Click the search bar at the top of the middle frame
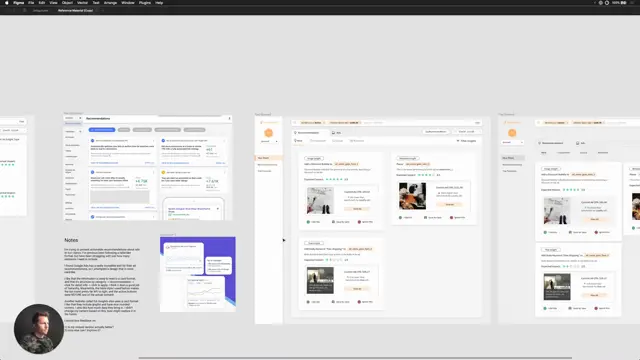 coord(387,122)
